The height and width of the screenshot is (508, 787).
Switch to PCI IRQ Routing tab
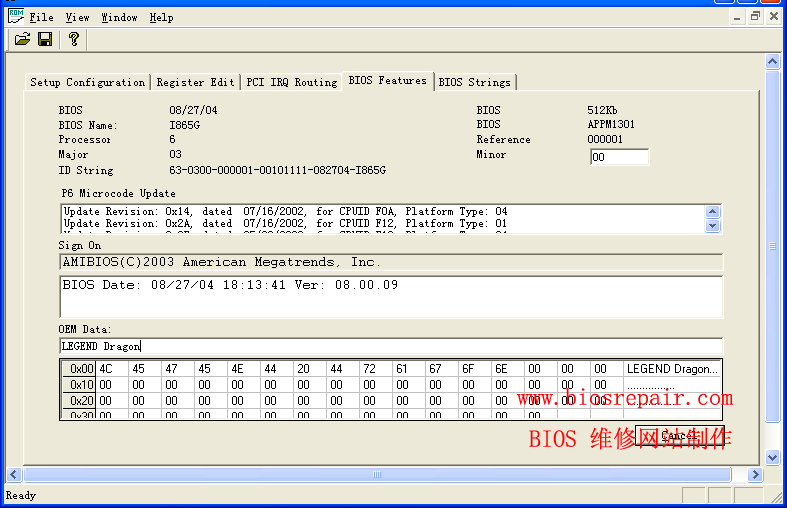click(292, 82)
